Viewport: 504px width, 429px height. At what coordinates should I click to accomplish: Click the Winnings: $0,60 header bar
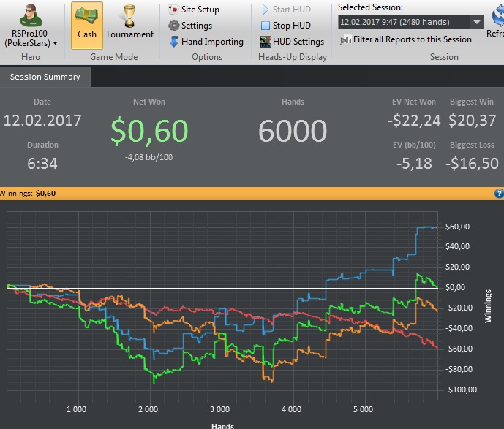tap(252, 194)
